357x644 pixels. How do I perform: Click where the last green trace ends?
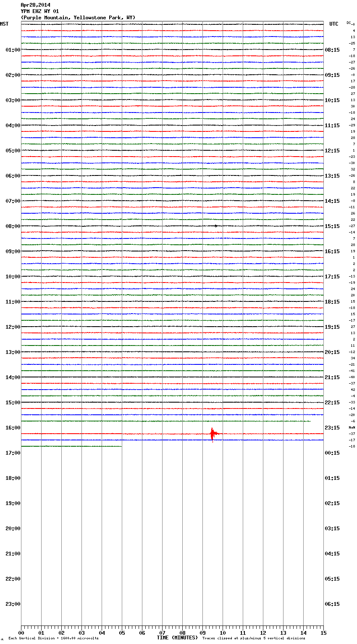point(121,446)
